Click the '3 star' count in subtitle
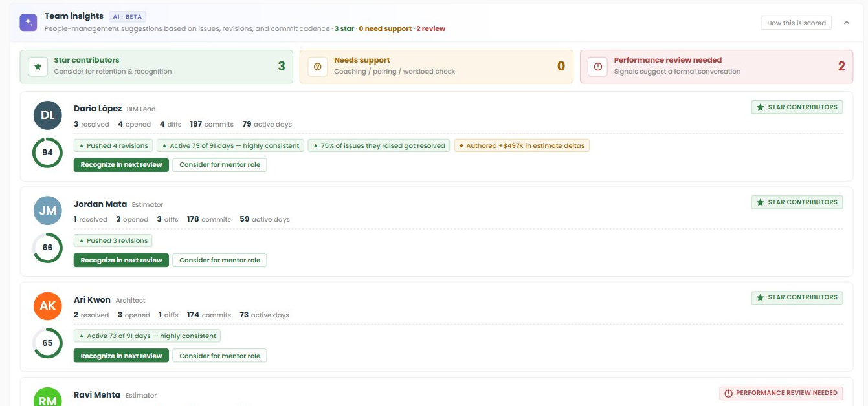 [344, 28]
